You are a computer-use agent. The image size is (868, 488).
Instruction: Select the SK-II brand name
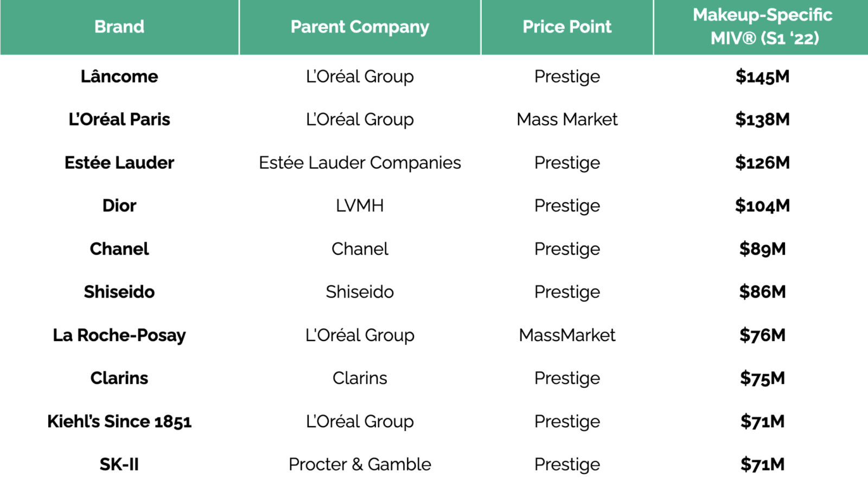tap(119, 464)
